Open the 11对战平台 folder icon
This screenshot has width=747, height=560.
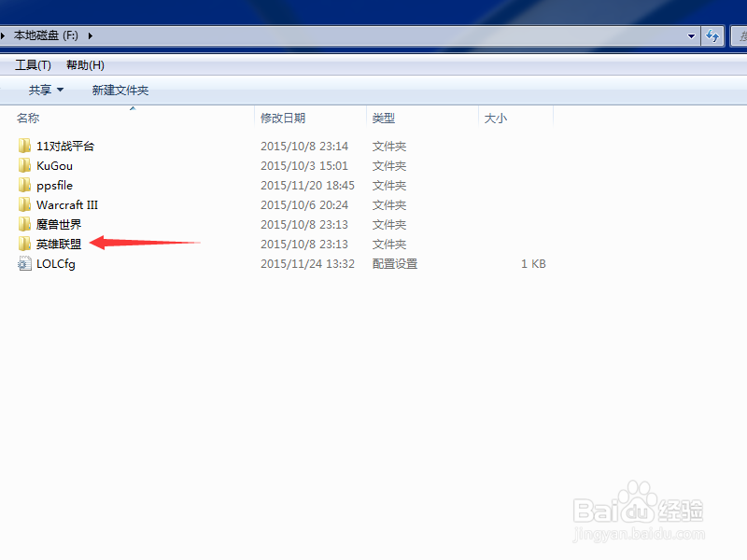coord(25,146)
